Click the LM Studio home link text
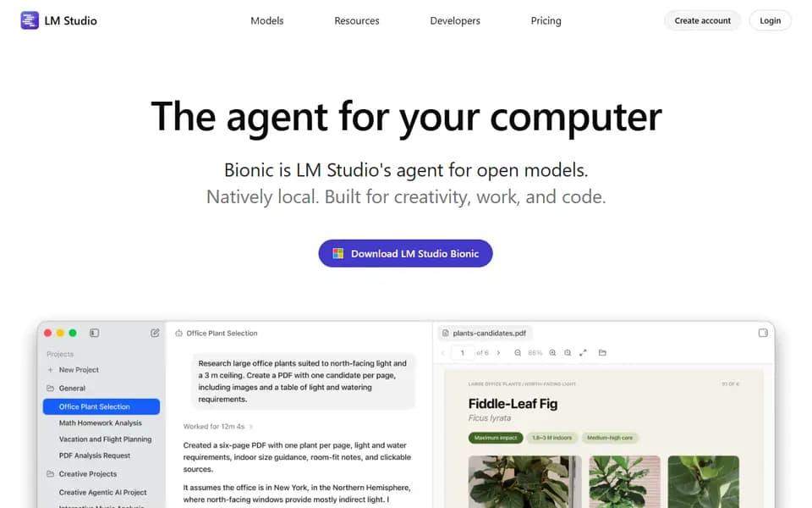 click(x=70, y=20)
